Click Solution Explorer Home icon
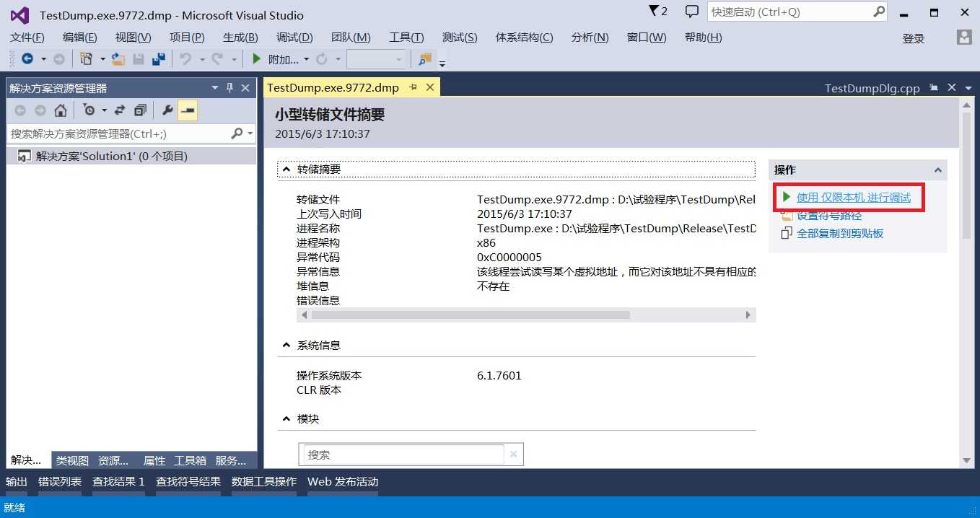Viewport: 980px width, 518px height. 61,110
